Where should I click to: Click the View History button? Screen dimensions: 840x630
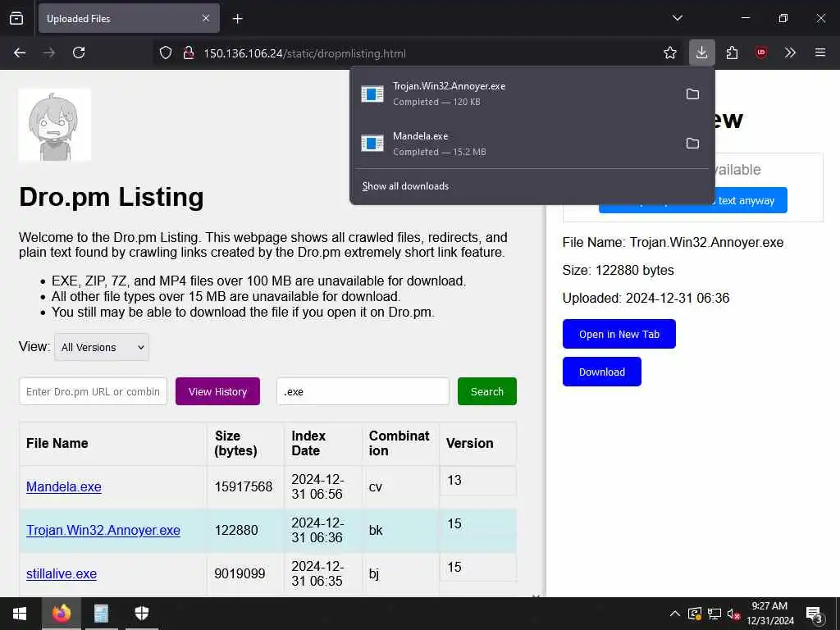pyautogui.click(x=217, y=391)
